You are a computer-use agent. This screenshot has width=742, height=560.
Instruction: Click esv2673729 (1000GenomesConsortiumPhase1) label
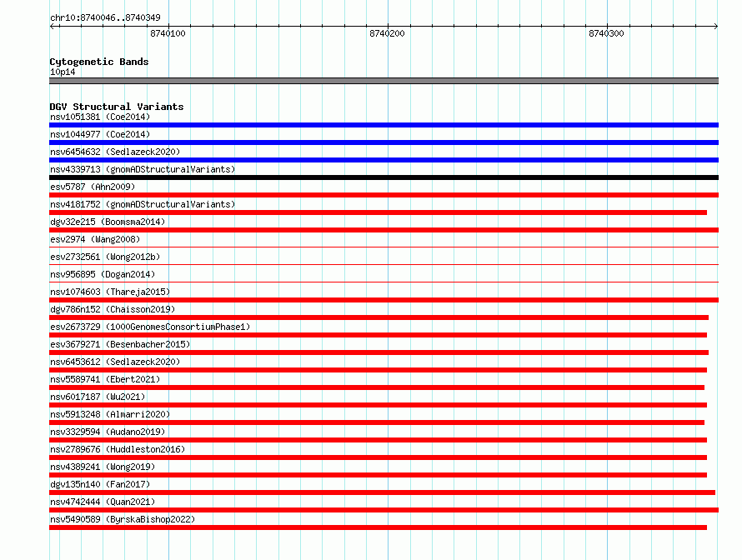coord(150,327)
